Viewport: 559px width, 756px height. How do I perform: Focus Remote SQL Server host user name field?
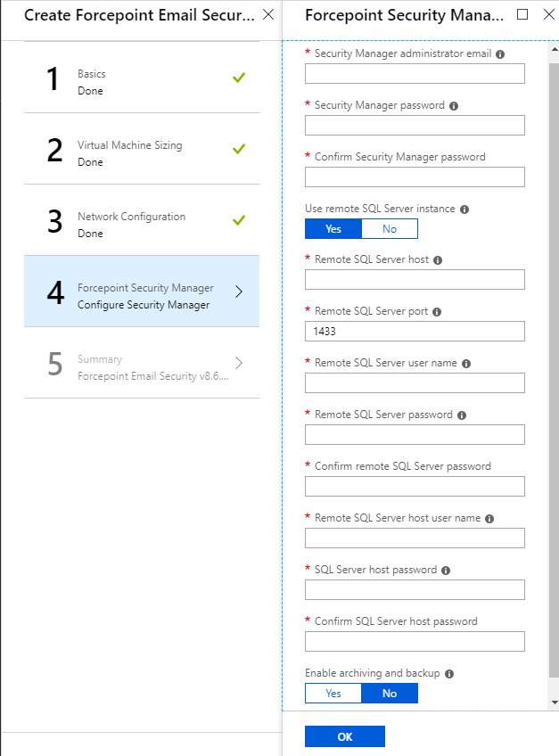point(415,538)
